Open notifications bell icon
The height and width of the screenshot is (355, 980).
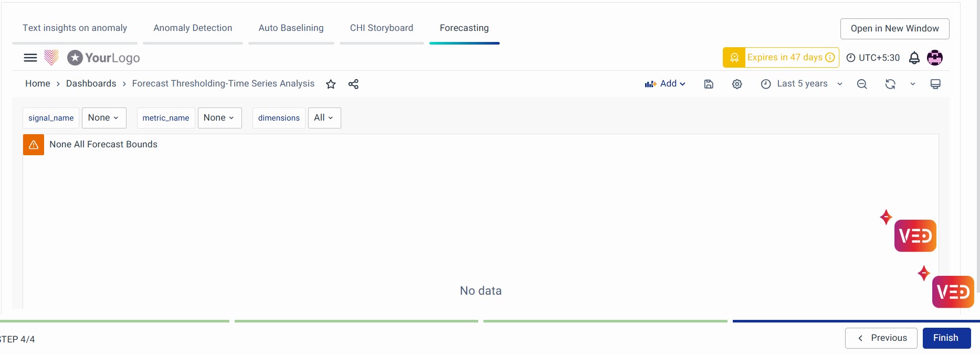tap(914, 58)
